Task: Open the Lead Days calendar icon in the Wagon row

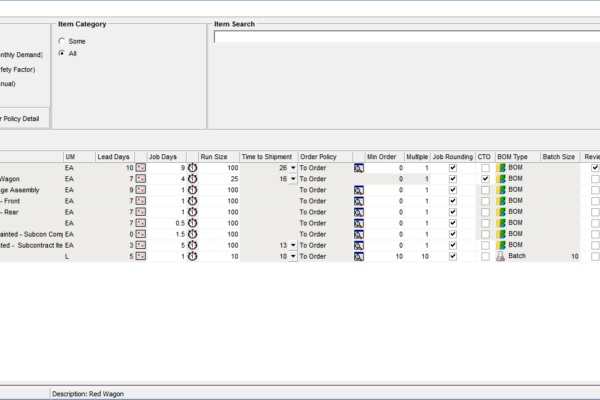Action: pyautogui.click(x=140, y=179)
